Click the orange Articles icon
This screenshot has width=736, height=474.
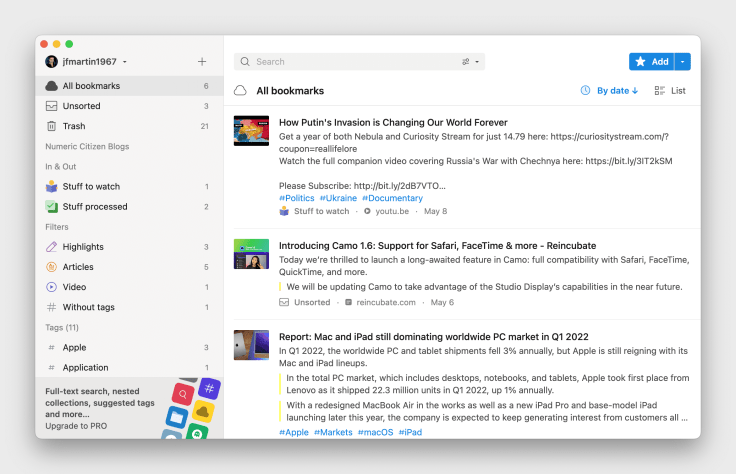[51, 267]
